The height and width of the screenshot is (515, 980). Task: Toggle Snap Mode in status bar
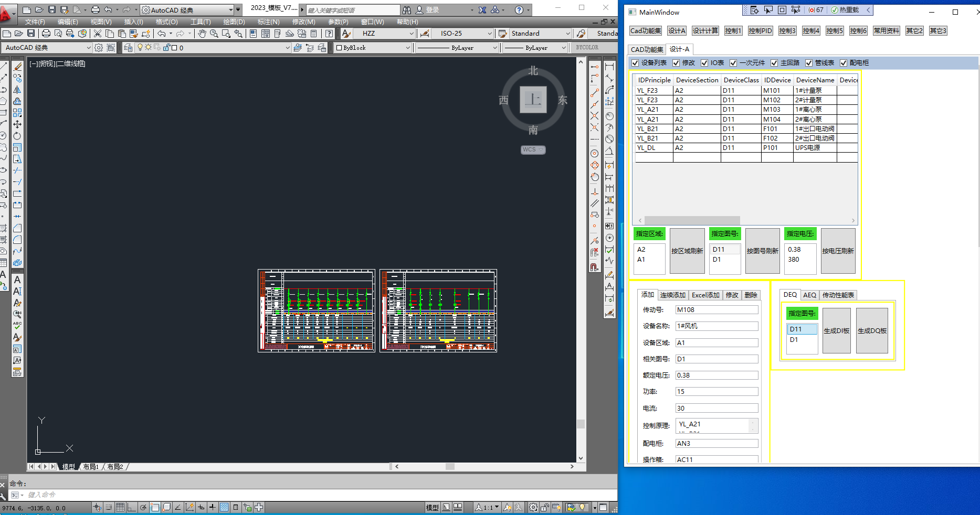[x=109, y=507]
